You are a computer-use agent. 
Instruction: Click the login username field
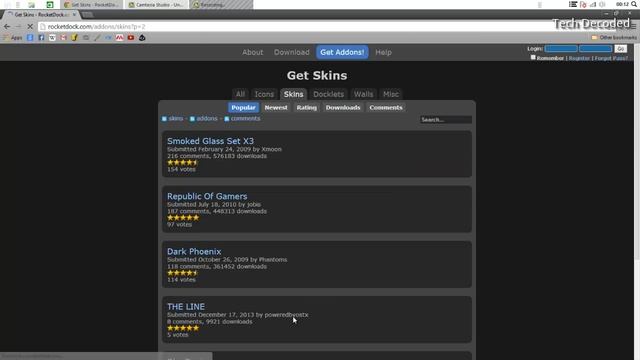(561, 49)
